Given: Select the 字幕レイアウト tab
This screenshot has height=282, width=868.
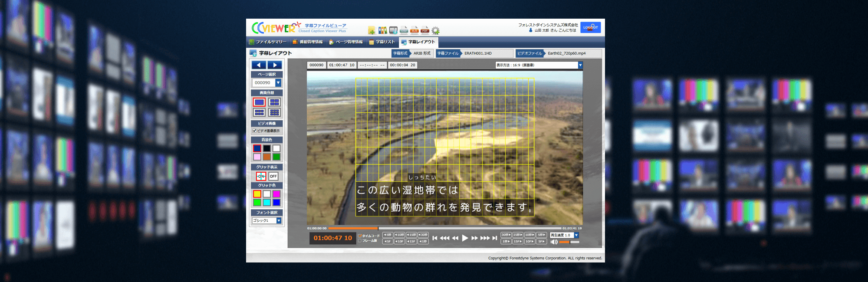Looking at the screenshot, I should tap(418, 42).
